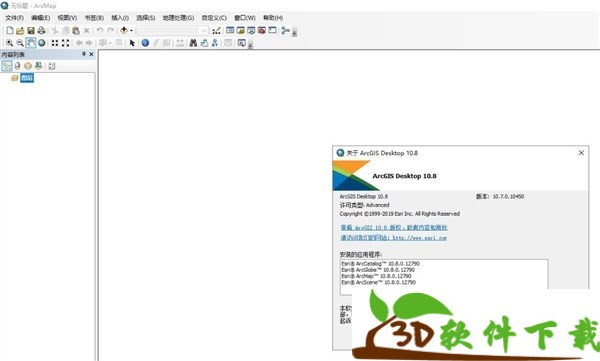
Task: Open the 帮助(H) menu
Action: [273, 18]
